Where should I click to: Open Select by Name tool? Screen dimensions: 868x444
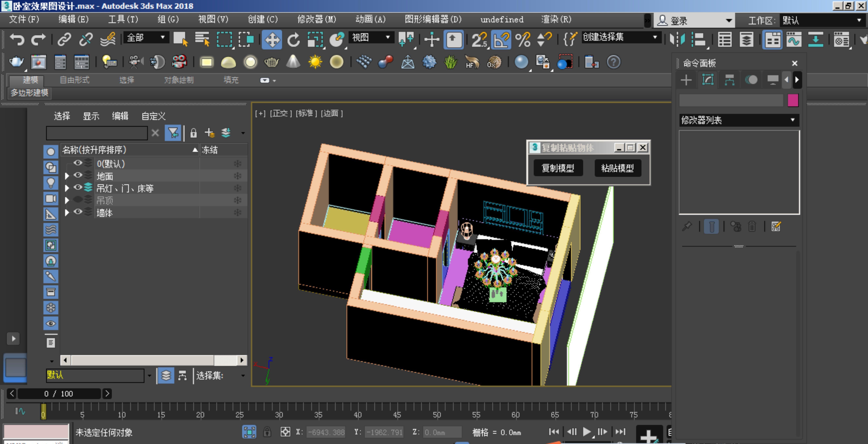click(x=202, y=39)
